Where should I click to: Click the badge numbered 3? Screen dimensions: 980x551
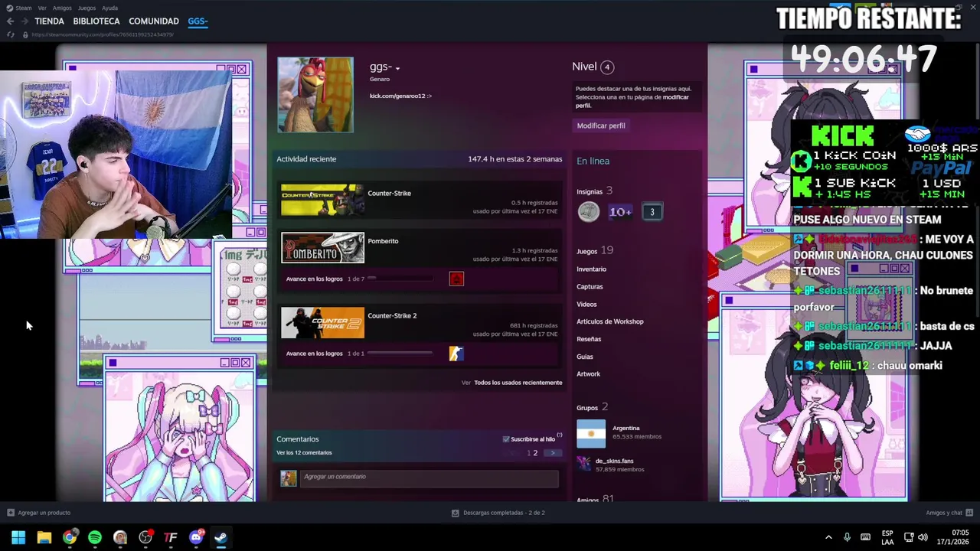point(652,212)
